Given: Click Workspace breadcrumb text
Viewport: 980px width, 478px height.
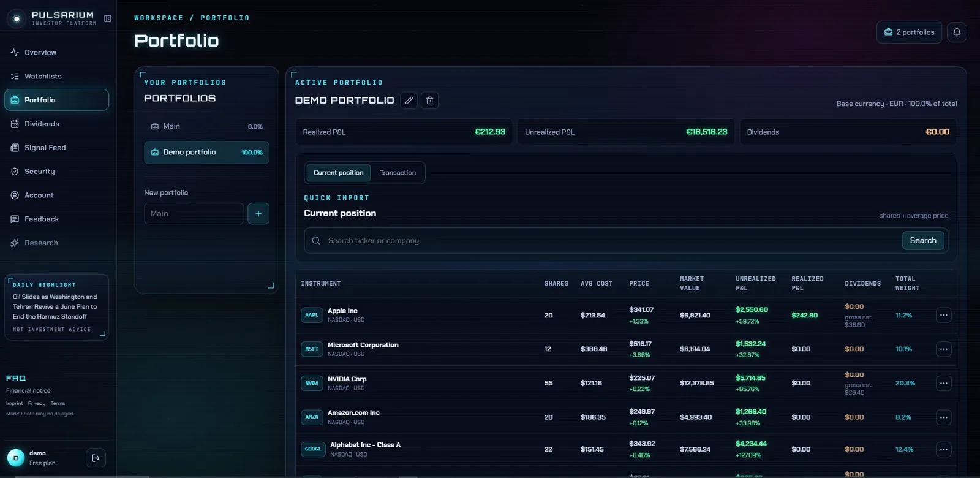Looking at the screenshot, I should click(x=159, y=18).
